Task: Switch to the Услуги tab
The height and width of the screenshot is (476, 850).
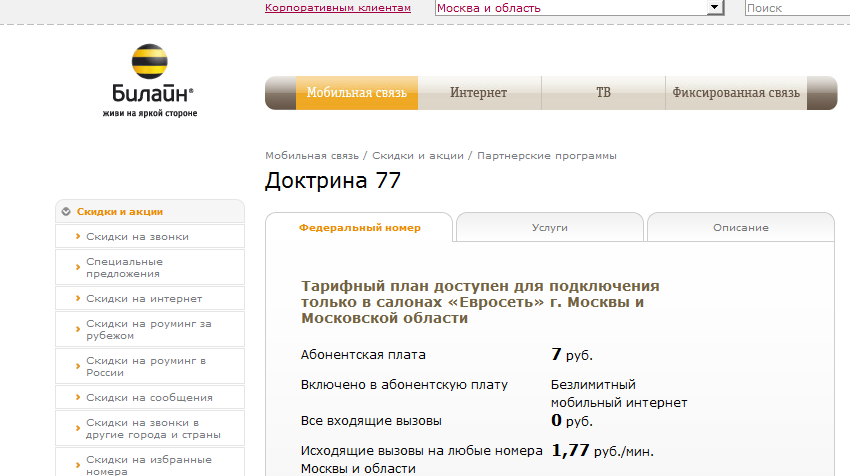Action: (x=550, y=228)
